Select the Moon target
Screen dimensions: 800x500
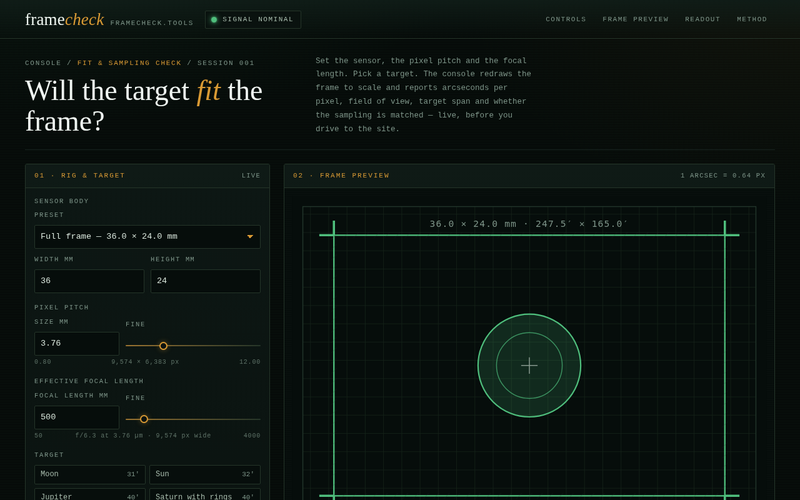(x=90, y=474)
